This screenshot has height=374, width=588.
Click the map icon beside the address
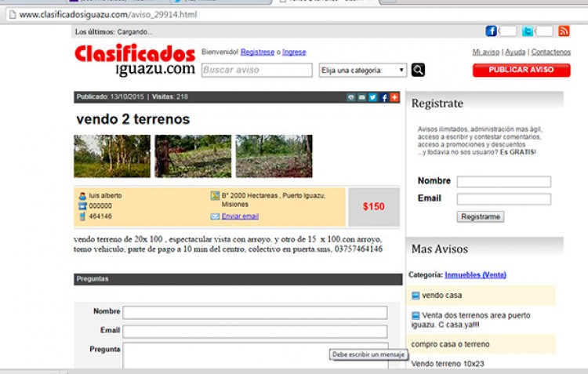point(215,195)
